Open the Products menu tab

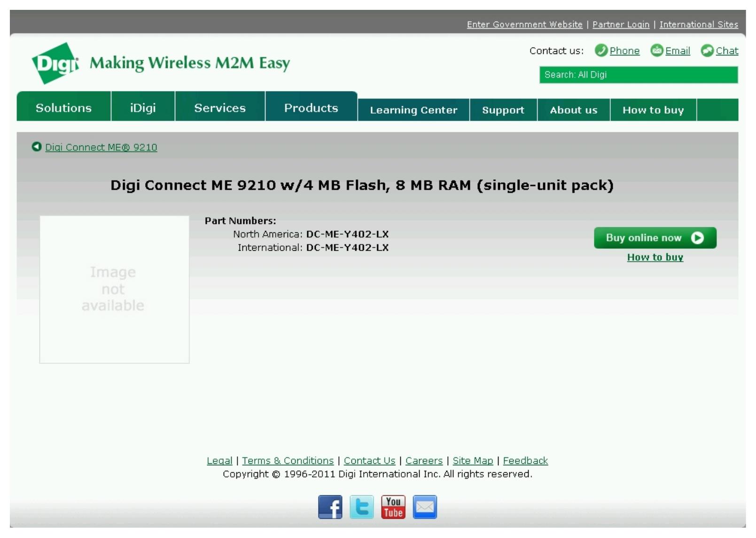tap(311, 108)
